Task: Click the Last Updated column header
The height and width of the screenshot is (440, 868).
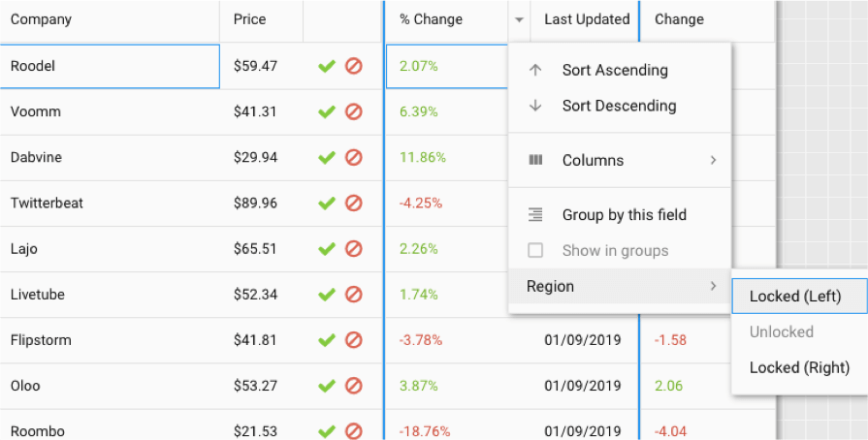Action: [x=585, y=20]
